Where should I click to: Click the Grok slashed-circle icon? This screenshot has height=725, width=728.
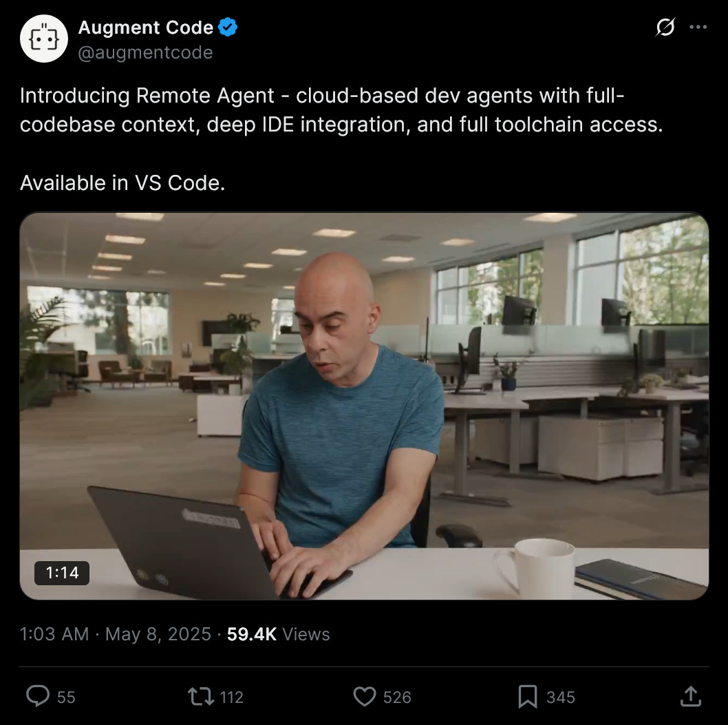(665, 27)
